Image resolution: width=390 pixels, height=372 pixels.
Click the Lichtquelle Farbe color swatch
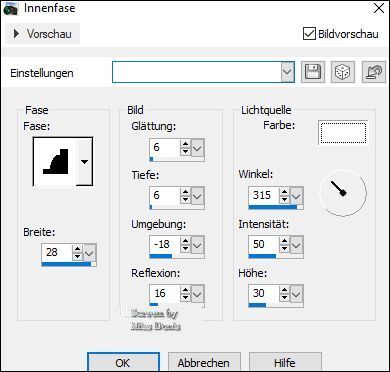(343, 133)
